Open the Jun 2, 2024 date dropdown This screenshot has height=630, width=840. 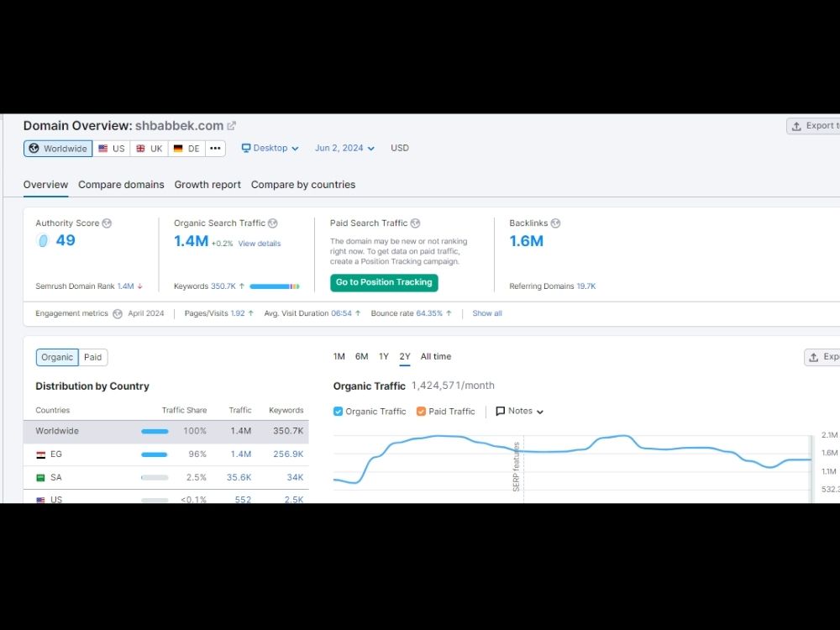pos(344,148)
